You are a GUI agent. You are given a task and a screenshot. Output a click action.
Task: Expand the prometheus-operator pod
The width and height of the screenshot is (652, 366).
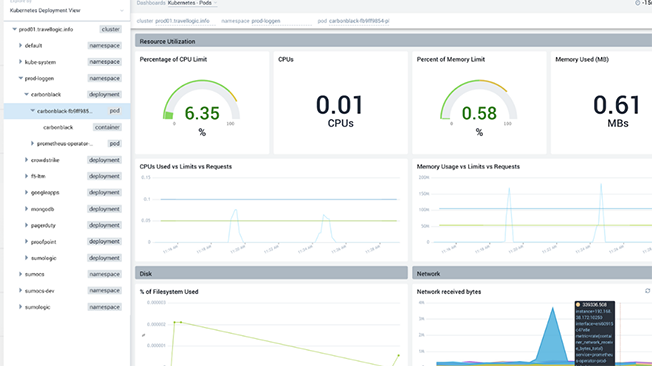point(32,143)
